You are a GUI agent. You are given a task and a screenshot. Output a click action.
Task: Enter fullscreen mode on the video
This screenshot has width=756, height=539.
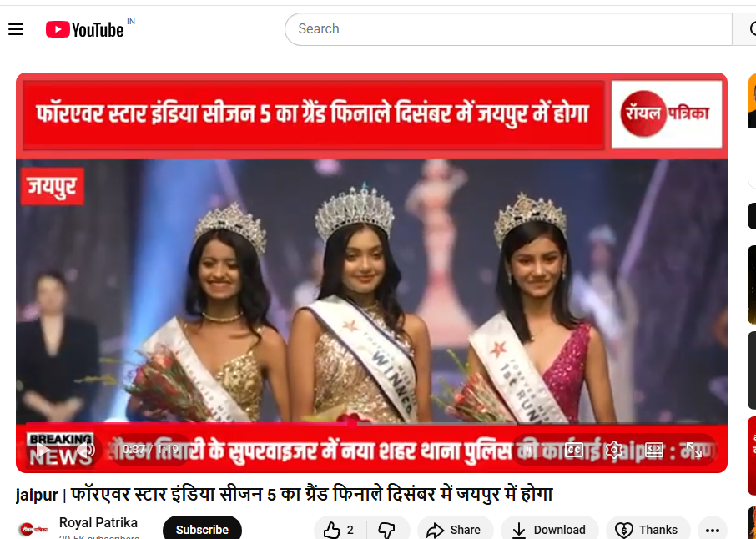click(x=693, y=450)
